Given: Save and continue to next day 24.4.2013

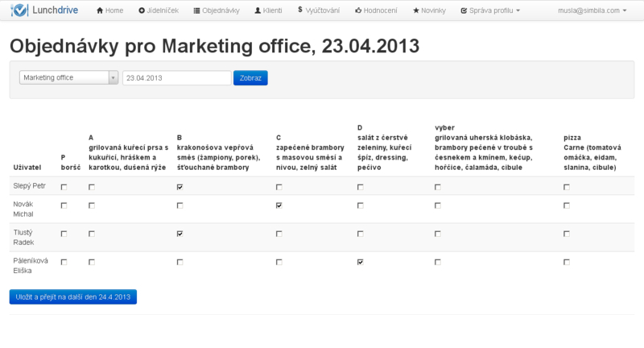Looking at the screenshot, I should (x=73, y=296).
